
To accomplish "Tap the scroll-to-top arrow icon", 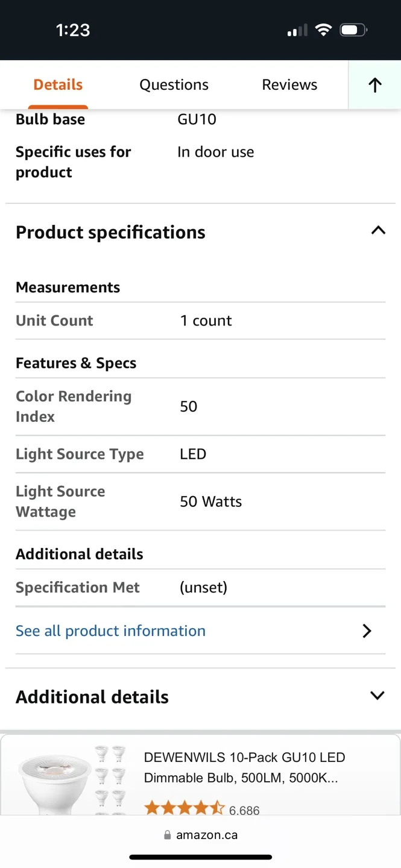I will [374, 84].
